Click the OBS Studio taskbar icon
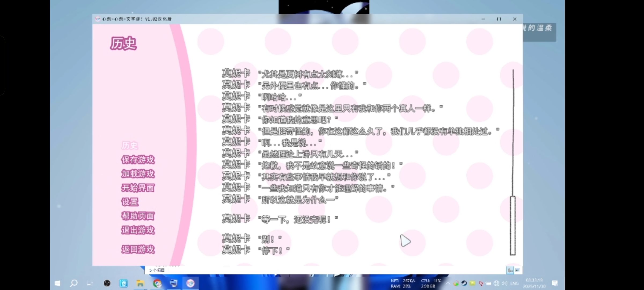 click(x=107, y=283)
